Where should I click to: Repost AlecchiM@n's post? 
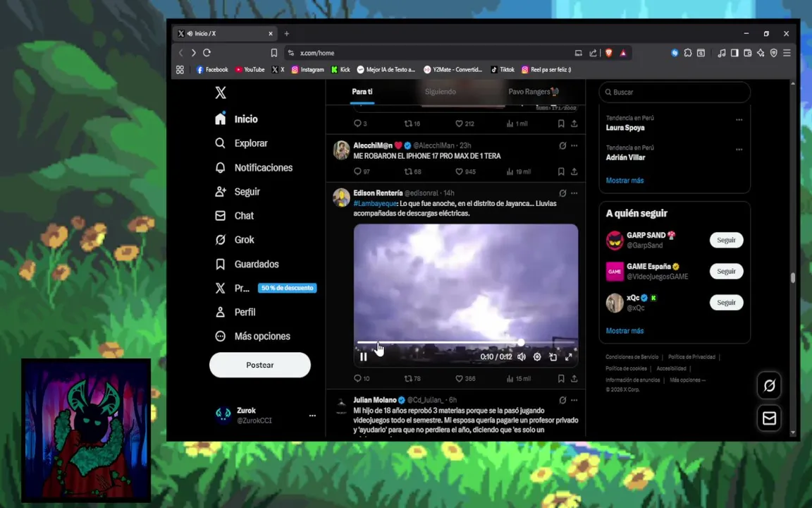tap(413, 171)
